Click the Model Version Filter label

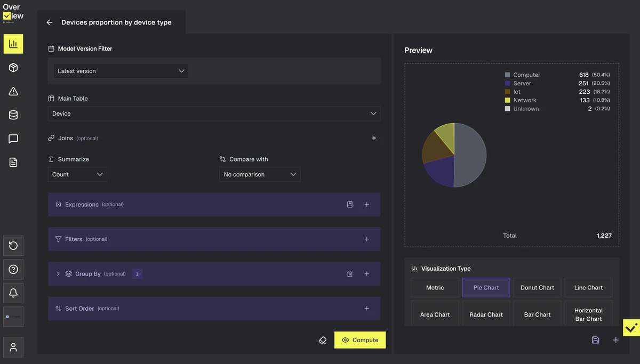pos(85,48)
